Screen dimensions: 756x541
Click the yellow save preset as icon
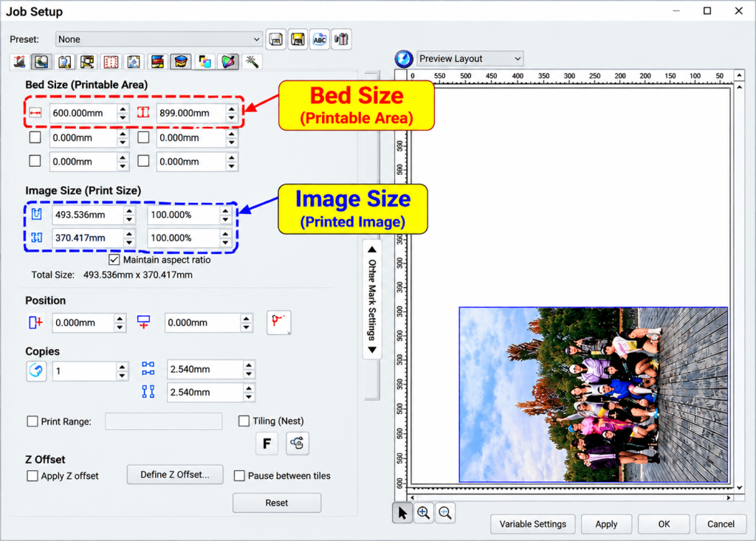(x=298, y=40)
